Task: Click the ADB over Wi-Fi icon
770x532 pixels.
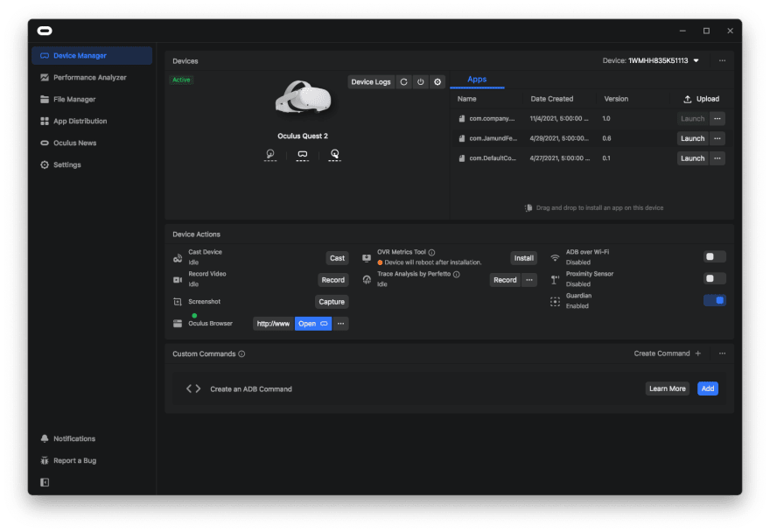Action: [x=555, y=258]
